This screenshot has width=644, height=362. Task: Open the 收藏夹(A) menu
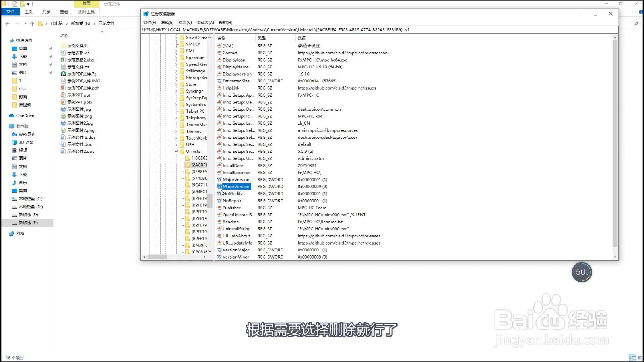pos(205,23)
